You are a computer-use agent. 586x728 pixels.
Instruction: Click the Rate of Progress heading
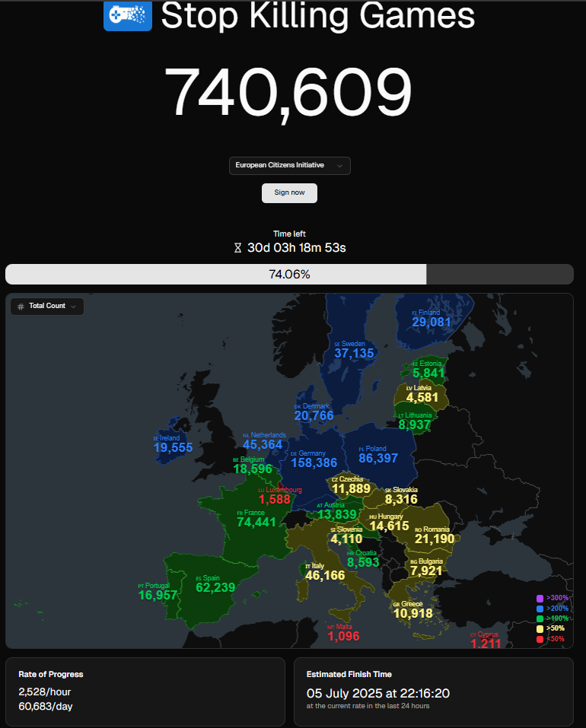(51, 675)
